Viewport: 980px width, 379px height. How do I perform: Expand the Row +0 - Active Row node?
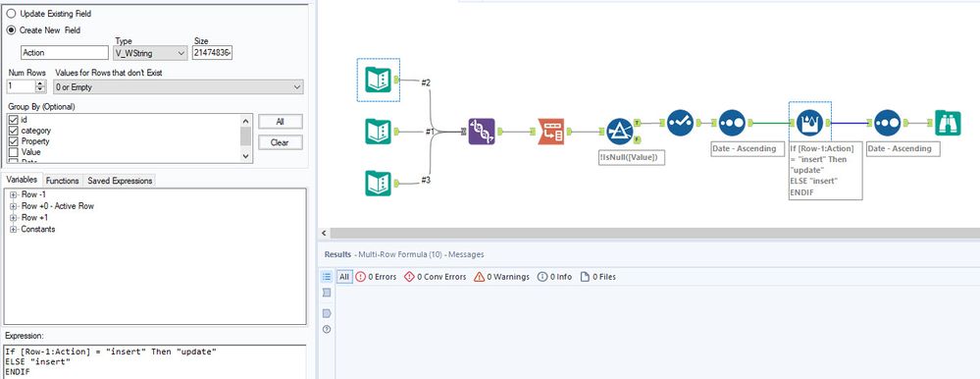point(13,206)
